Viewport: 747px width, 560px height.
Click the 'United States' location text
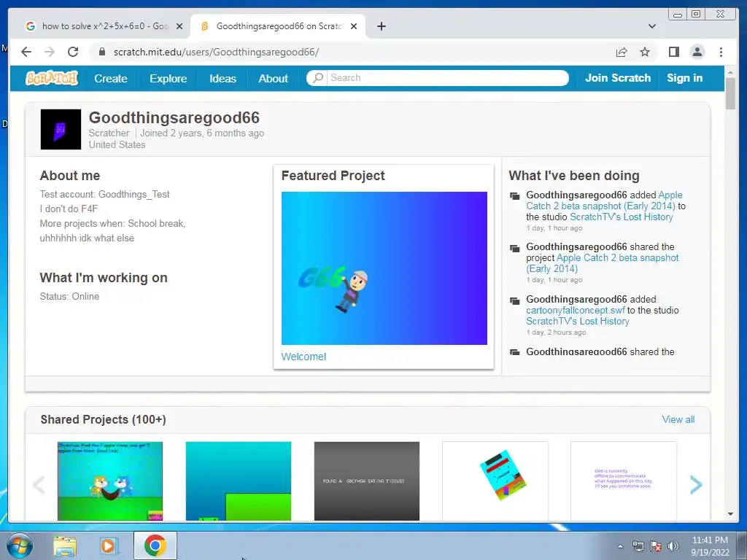pyautogui.click(x=117, y=145)
